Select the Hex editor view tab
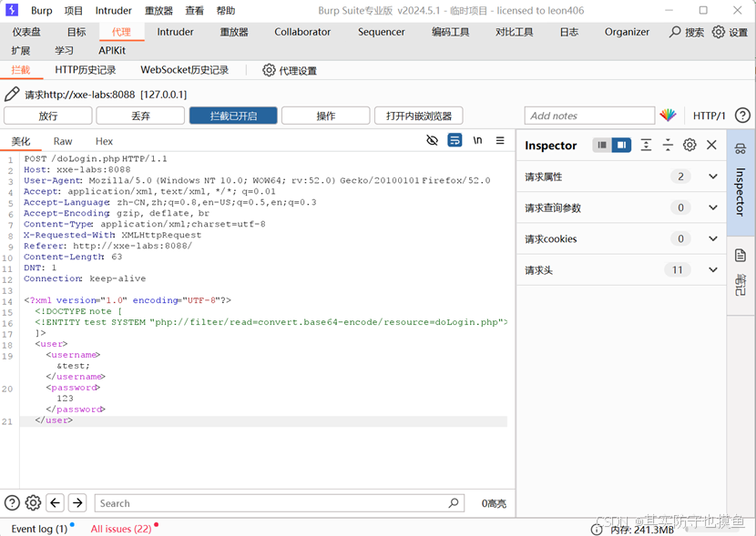 [x=104, y=141]
